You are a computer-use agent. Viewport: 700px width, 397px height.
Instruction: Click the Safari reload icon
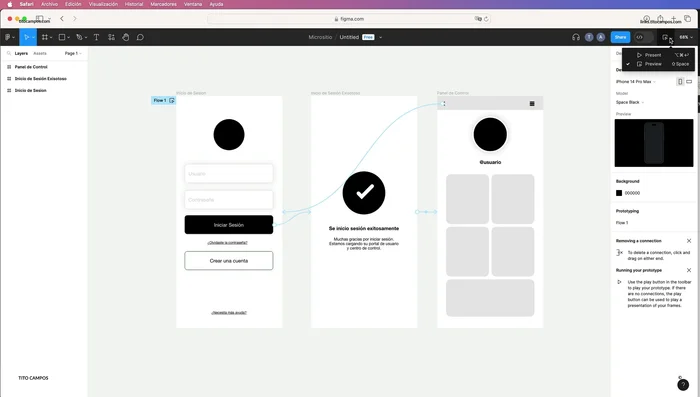(486, 19)
